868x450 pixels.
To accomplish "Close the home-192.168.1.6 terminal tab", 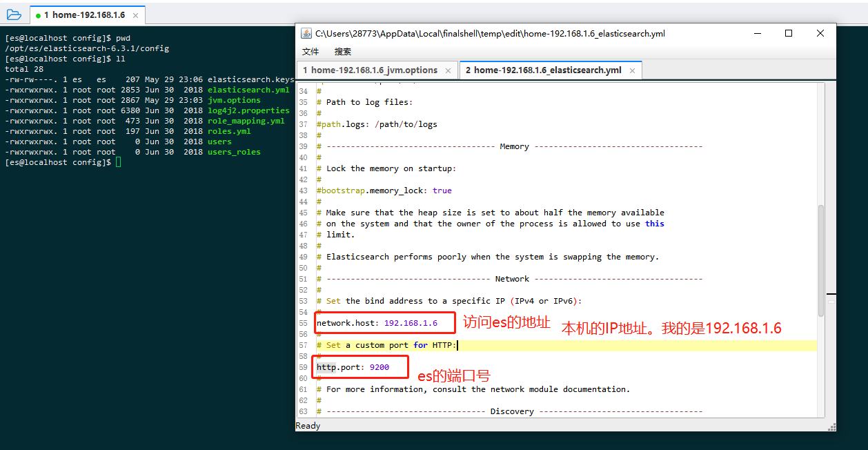I will pos(135,14).
